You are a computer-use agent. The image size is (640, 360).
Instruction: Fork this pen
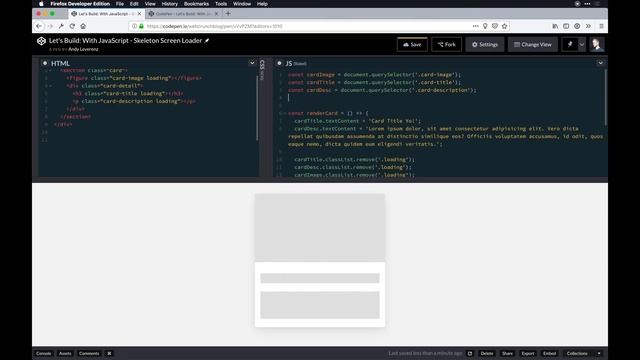(x=447, y=44)
